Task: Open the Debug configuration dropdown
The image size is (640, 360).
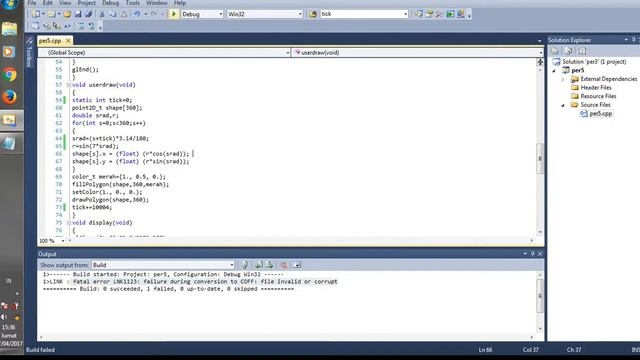Action: point(221,14)
